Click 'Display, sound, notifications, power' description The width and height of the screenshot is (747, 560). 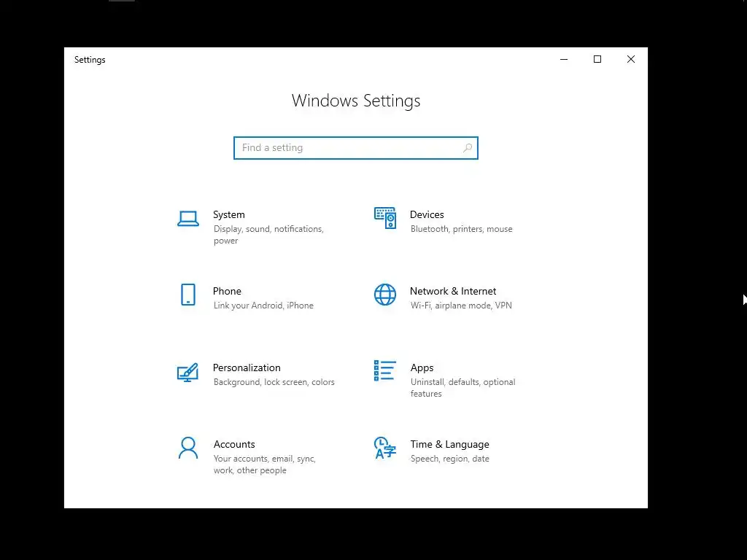click(x=268, y=235)
